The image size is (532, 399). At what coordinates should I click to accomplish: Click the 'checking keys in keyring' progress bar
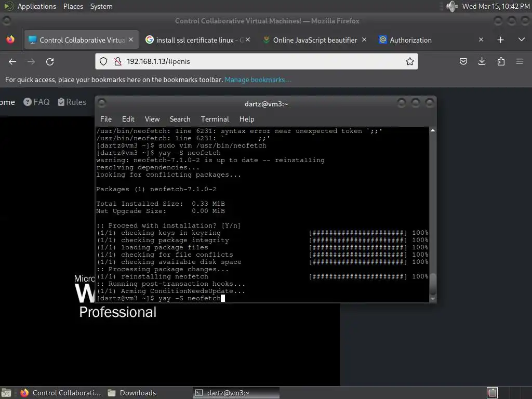point(357,233)
